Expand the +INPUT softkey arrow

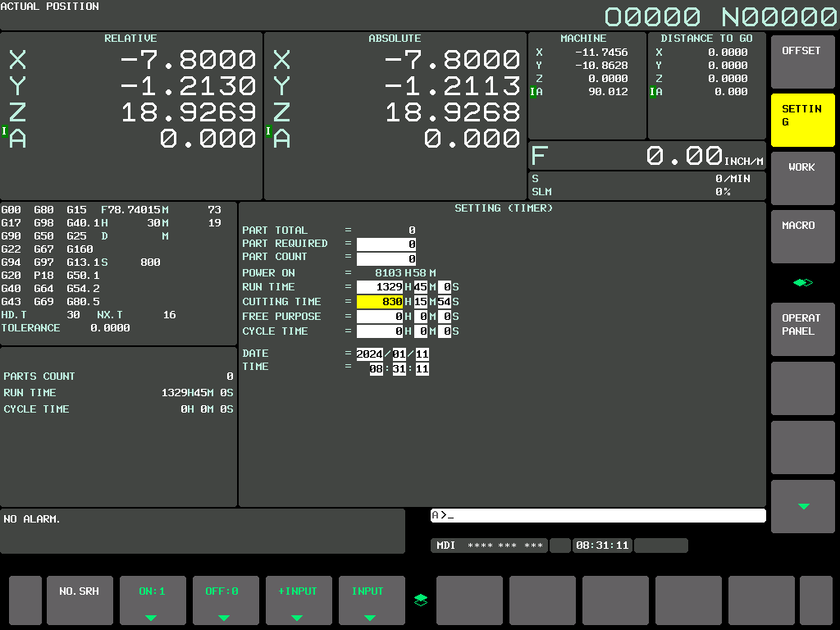(297, 618)
